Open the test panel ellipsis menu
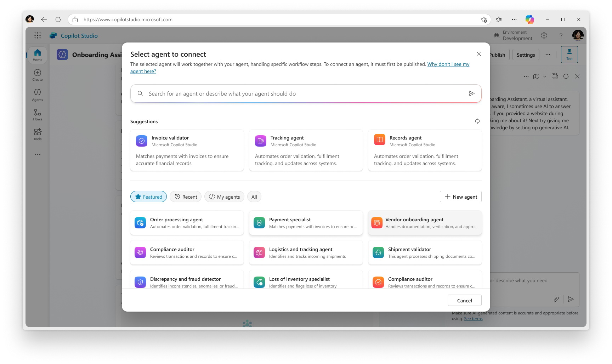 526,76
